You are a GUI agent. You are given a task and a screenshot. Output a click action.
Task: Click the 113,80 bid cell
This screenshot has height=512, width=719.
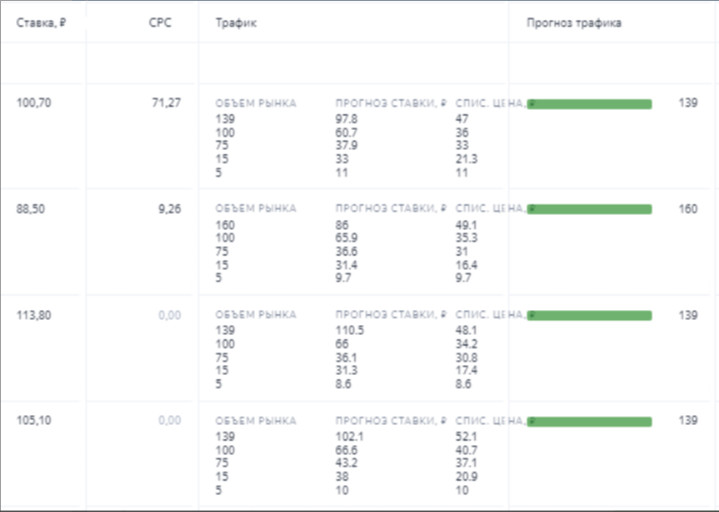pos(34,315)
